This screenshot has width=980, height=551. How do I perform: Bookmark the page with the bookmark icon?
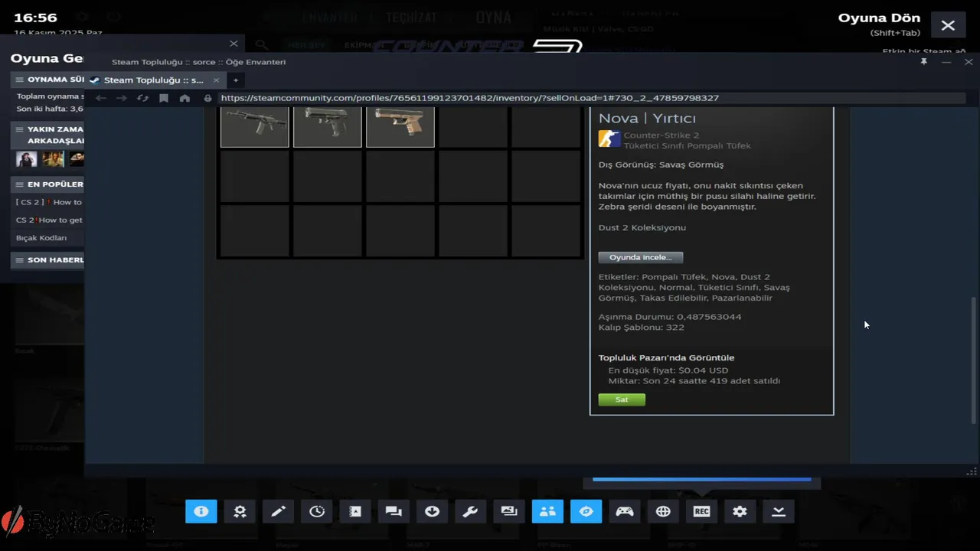coord(164,98)
